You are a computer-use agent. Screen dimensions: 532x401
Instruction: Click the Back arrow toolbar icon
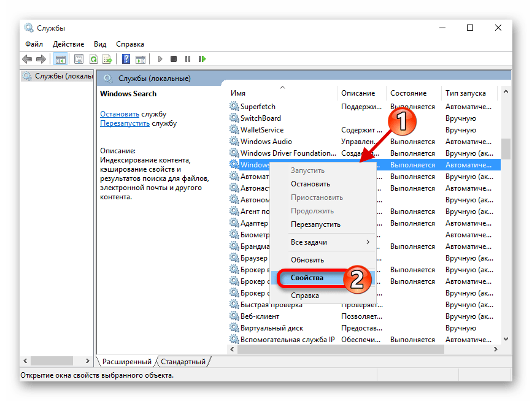click(x=27, y=59)
